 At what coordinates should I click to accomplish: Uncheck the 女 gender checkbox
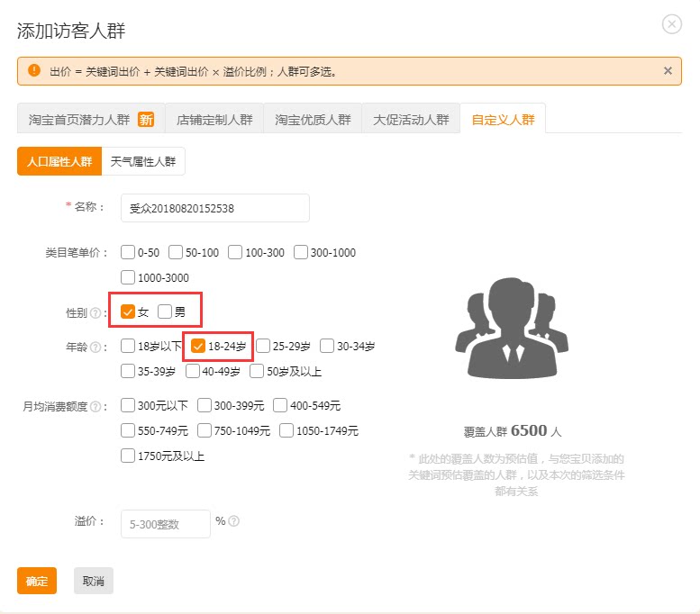point(128,312)
